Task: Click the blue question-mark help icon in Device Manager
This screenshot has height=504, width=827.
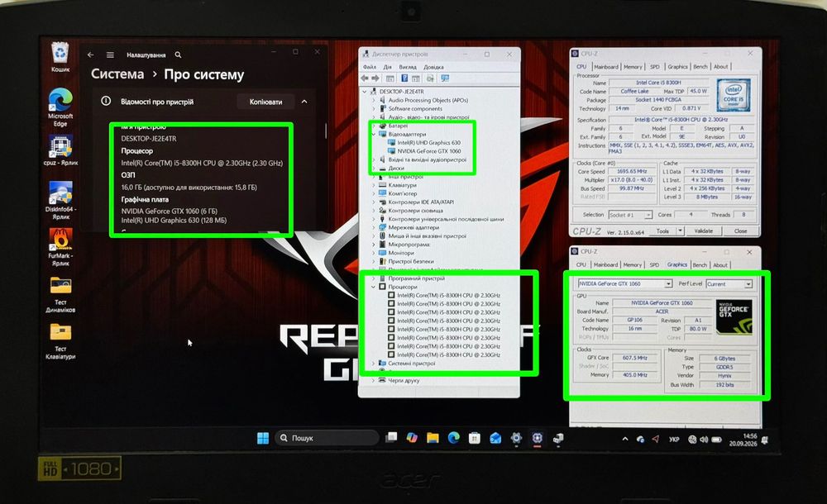Action: pos(404,78)
